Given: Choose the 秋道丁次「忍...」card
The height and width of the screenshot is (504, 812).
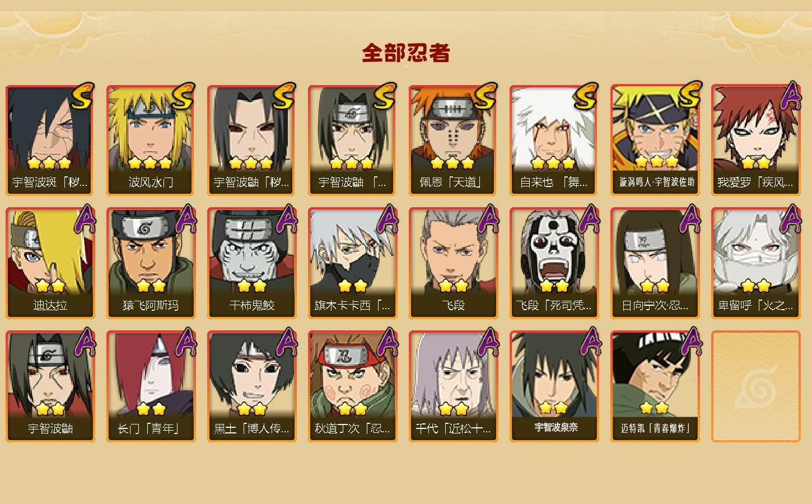Looking at the screenshot, I should coord(352,386).
